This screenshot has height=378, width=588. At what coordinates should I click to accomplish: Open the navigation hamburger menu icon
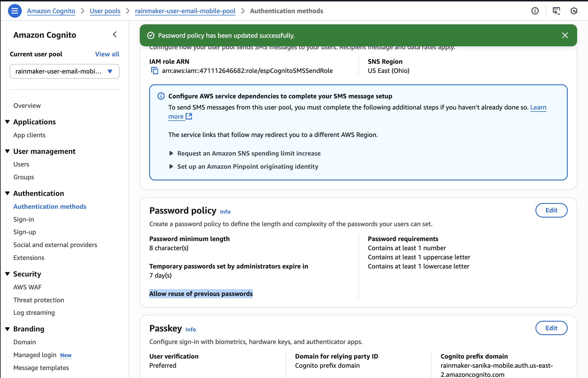15,11
